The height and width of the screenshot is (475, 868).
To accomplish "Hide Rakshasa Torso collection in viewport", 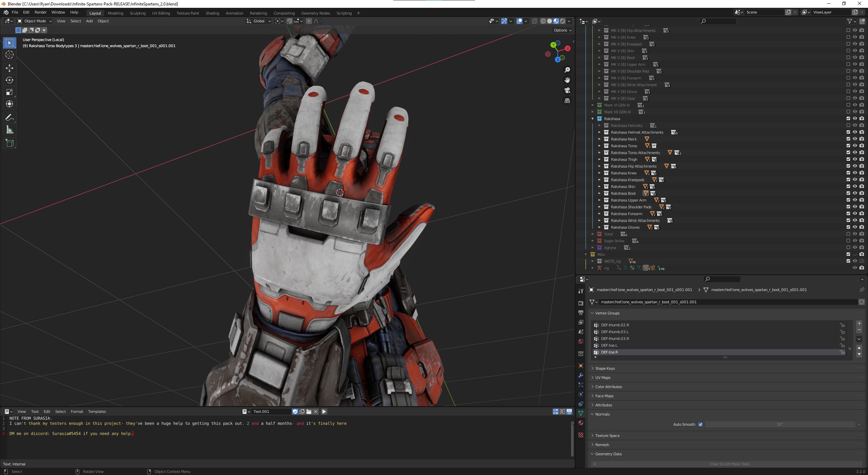I will [x=855, y=146].
